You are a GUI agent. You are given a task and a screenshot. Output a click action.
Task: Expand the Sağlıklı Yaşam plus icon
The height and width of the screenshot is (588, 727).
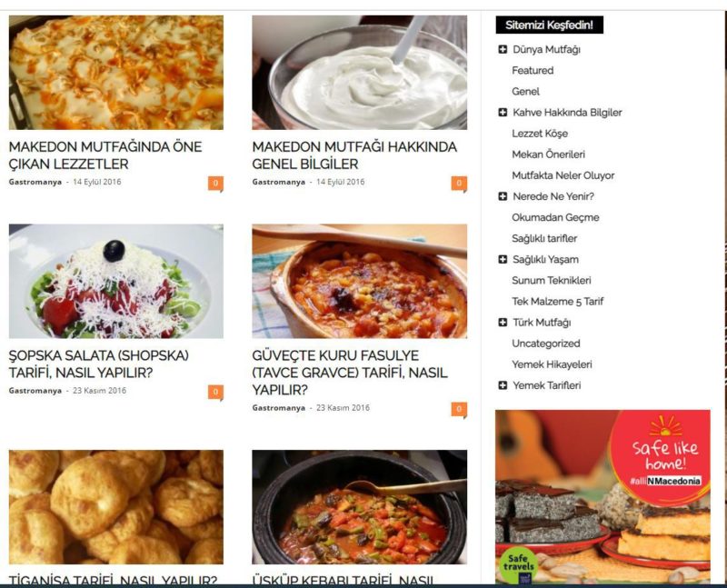(x=503, y=259)
